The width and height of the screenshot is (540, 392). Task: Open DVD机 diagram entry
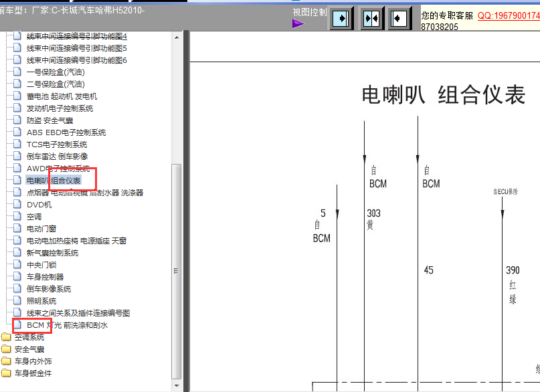(x=39, y=205)
